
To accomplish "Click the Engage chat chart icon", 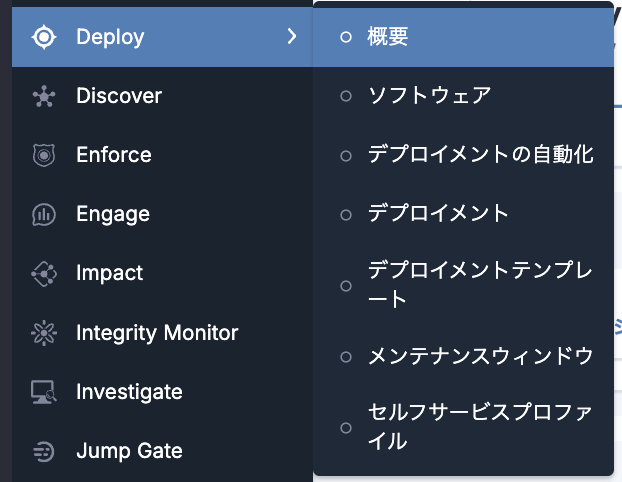I will coord(43,214).
